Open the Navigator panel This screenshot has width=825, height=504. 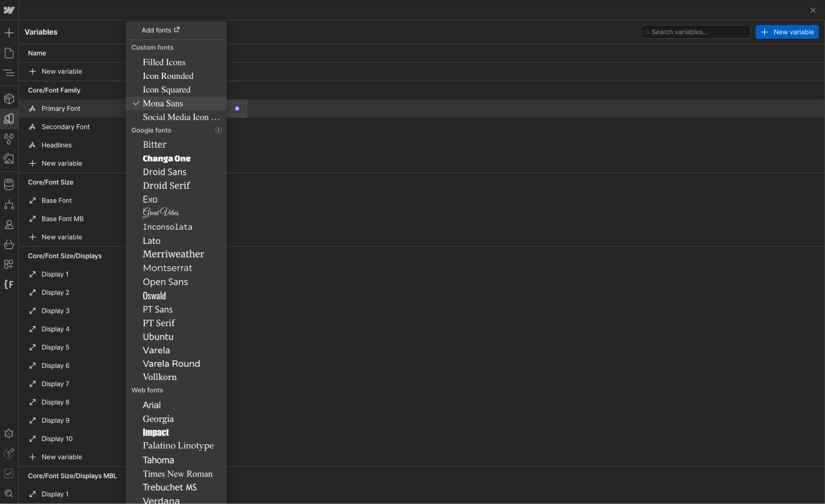click(9, 72)
